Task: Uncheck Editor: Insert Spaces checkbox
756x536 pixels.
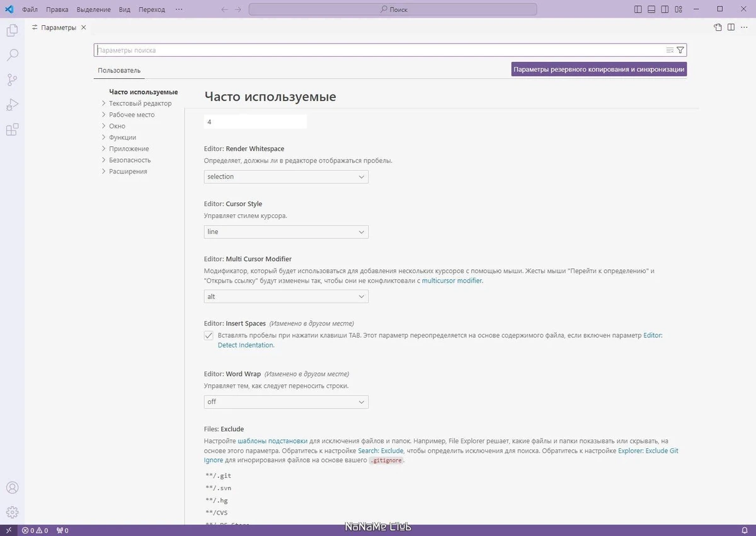Action: 209,335
